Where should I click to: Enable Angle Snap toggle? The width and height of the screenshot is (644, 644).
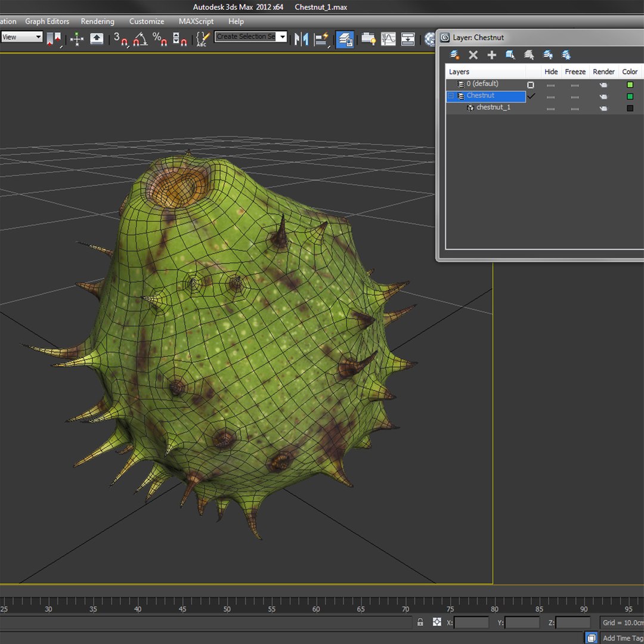tap(141, 39)
